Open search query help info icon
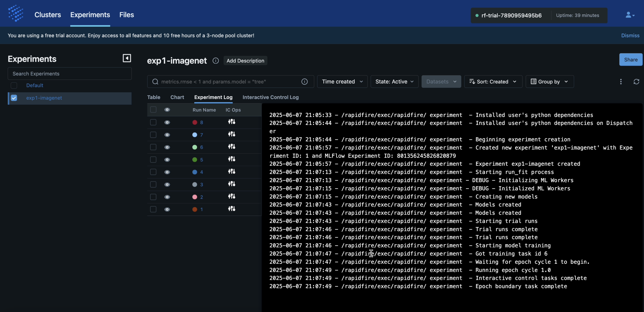 pos(305,82)
